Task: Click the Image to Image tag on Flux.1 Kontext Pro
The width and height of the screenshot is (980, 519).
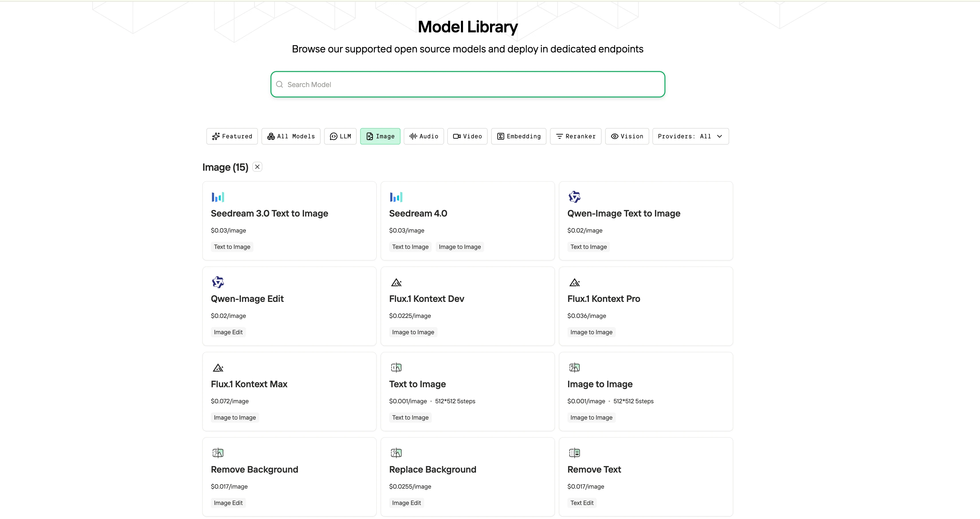Action: point(591,332)
